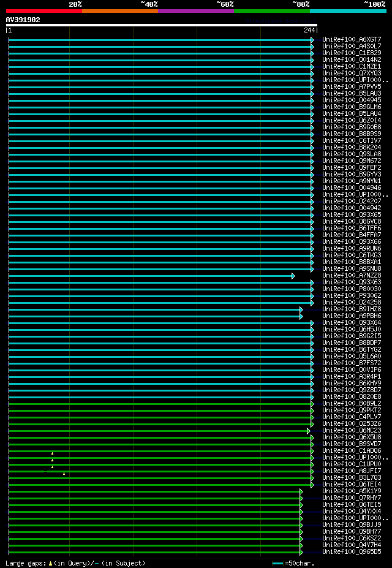Select the UniRef100_A7NZZ8 label
Image resolution: width=392 pixels, height=568 pixels.
coord(352,276)
